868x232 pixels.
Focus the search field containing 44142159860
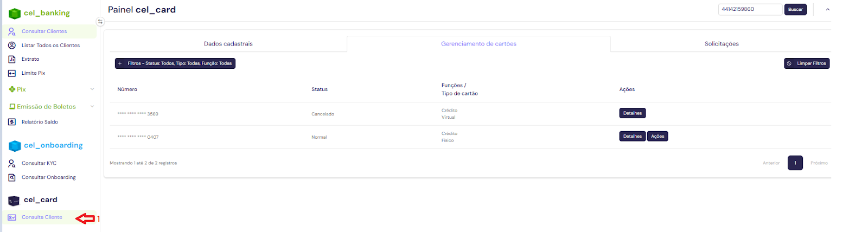pyautogui.click(x=750, y=9)
